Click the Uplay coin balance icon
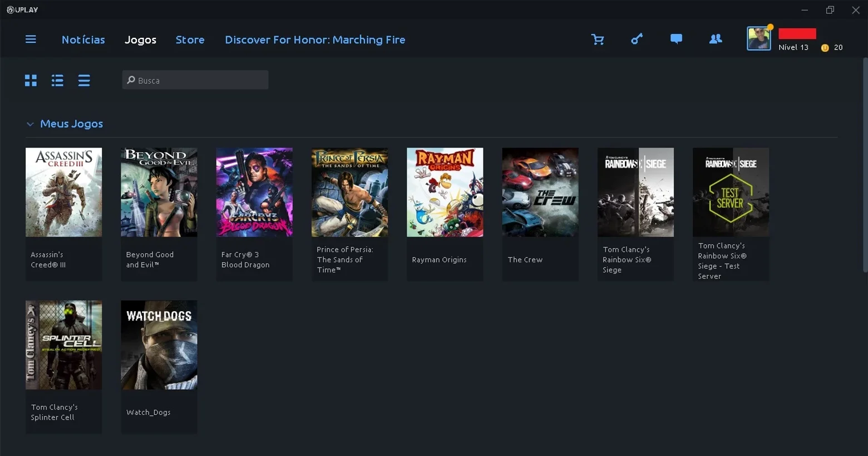Viewport: 868px width, 456px height. click(825, 48)
